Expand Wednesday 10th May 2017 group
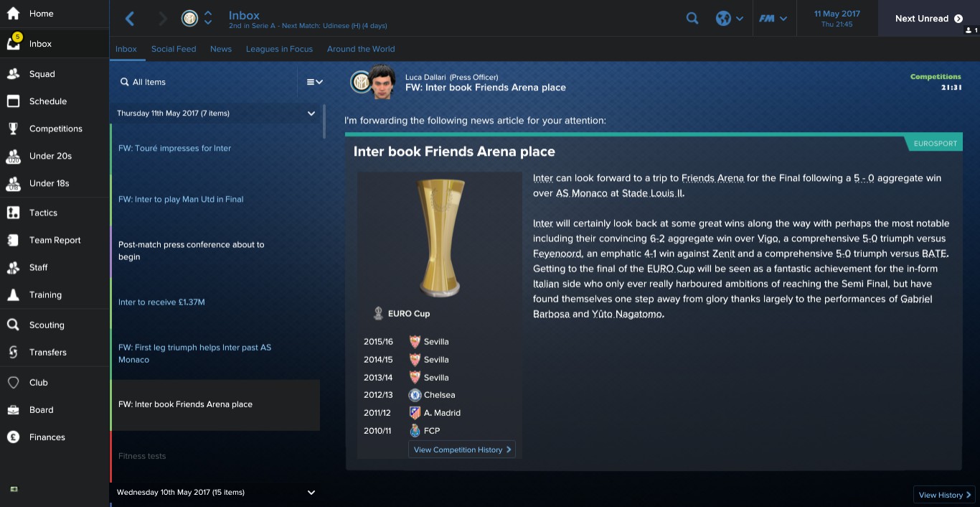Image resolution: width=980 pixels, height=507 pixels. pyautogui.click(x=311, y=493)
